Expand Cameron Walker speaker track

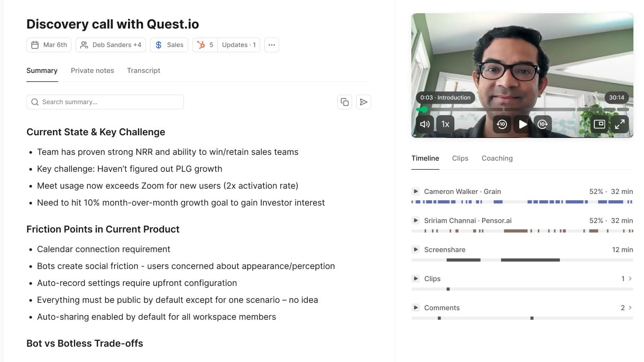coord(415,191)
